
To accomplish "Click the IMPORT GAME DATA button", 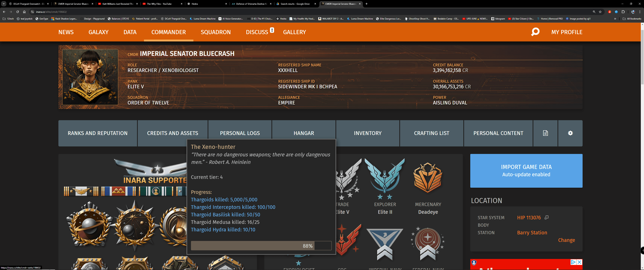I will tap(526, 171).
